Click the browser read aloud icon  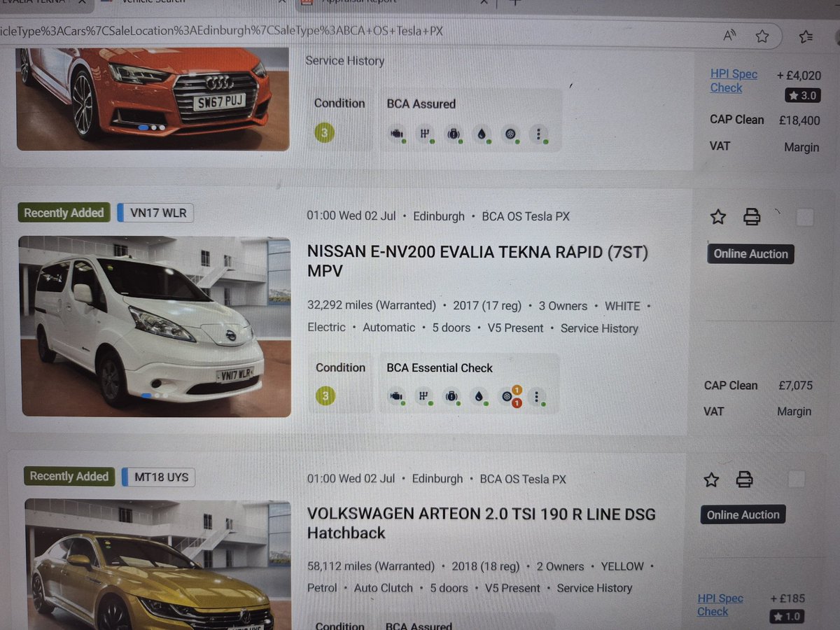pyautogui.click(x=729, y=36)
